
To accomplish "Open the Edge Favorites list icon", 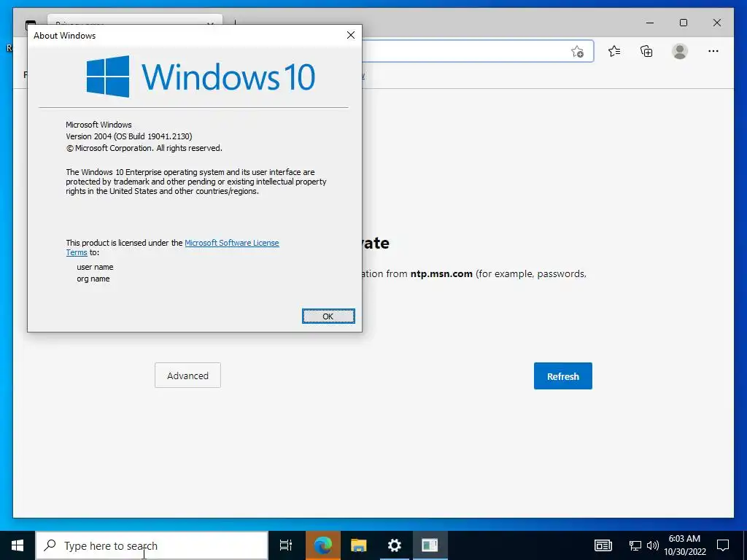I will (x=614, y=51).
